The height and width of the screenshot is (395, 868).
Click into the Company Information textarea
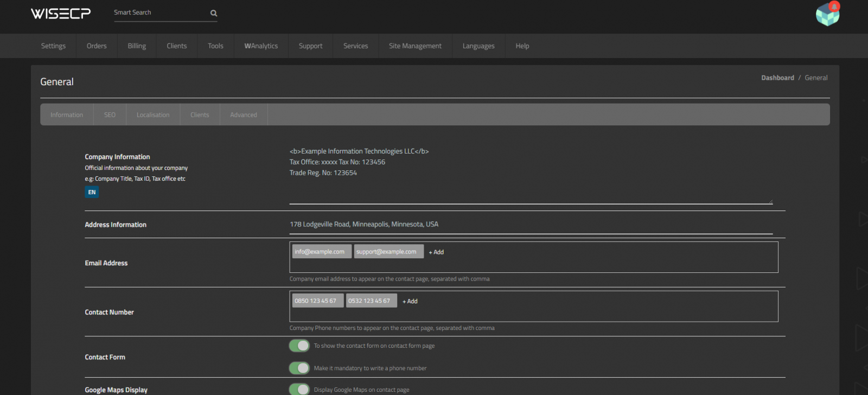[531, 175]
